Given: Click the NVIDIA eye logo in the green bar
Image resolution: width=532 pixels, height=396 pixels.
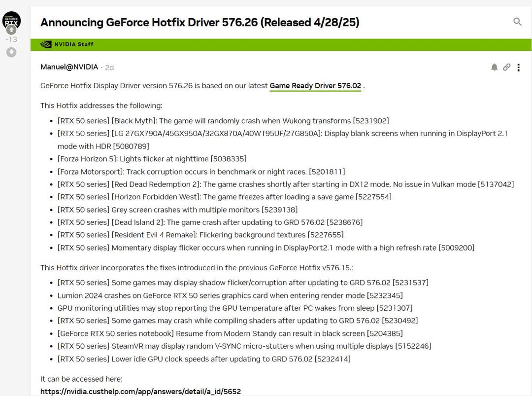Looking at the screenshot, I should tap(46, 44).
